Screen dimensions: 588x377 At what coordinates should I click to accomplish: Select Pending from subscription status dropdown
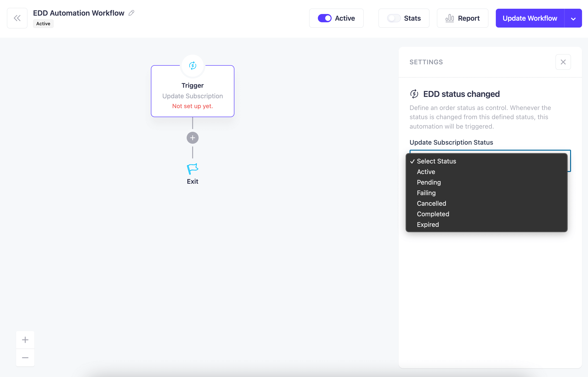[429, 182]
